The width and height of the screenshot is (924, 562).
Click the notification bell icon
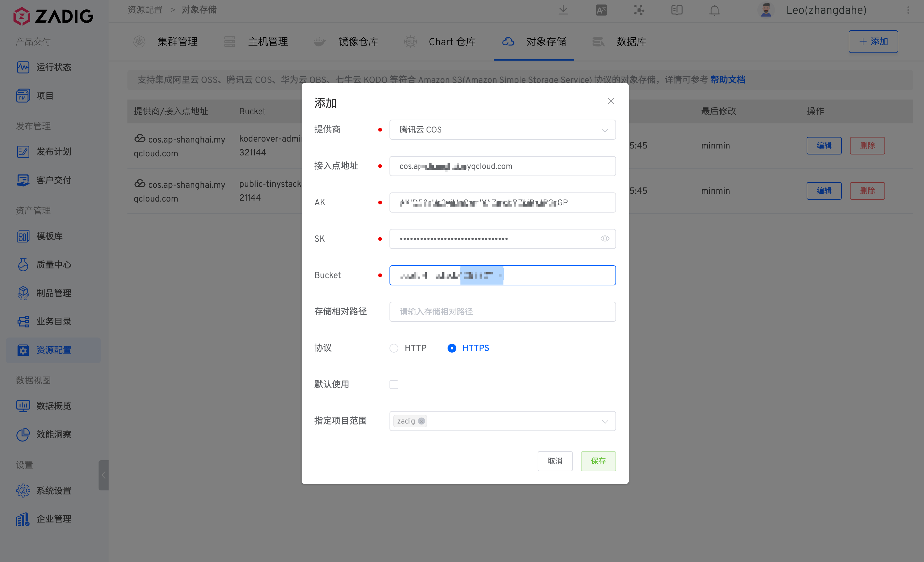pyautogui.click(x=714, y=10)
